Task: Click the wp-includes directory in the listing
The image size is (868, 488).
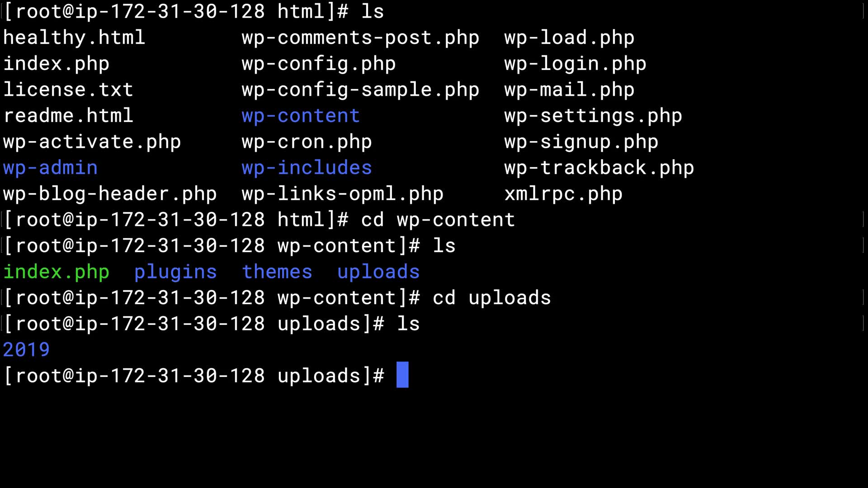Action: (307, 168)
